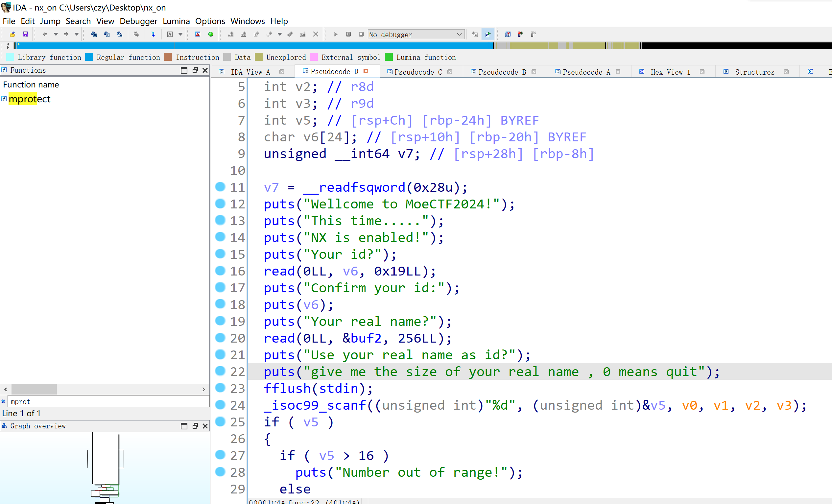Viewport: 832px width, 504px height.
Task: Pause the process with the pause button
Action: pos(348,34)
